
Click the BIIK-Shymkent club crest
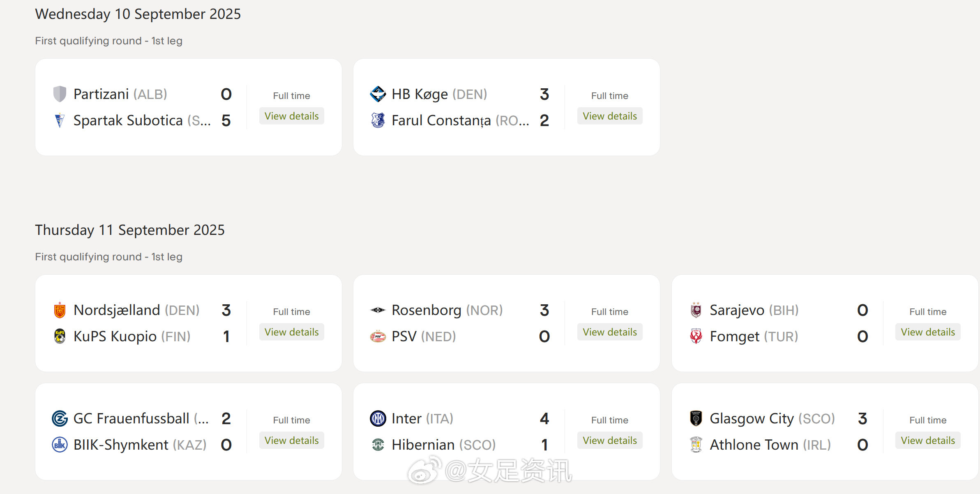pyautogui.click(x=60, y=445)
